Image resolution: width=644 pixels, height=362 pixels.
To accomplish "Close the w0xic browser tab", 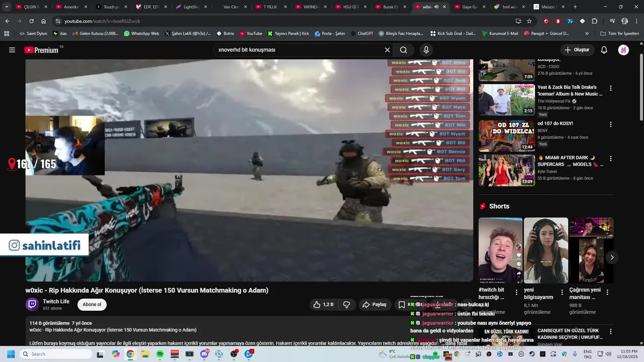I will [444, 7].
